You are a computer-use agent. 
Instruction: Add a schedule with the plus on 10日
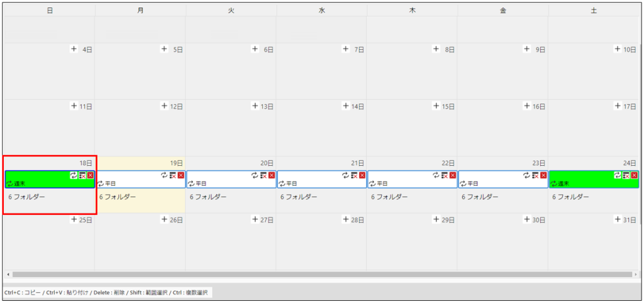pos(618,49)
